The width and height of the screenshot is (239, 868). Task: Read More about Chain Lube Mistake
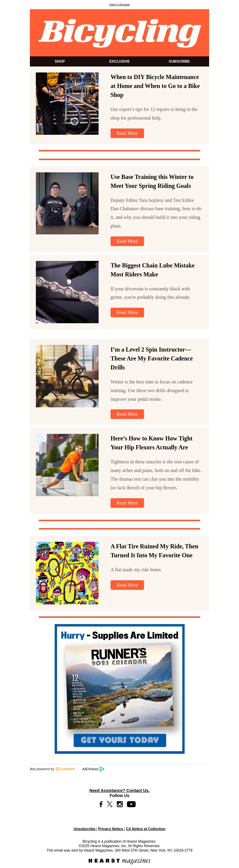pos(127,312)
